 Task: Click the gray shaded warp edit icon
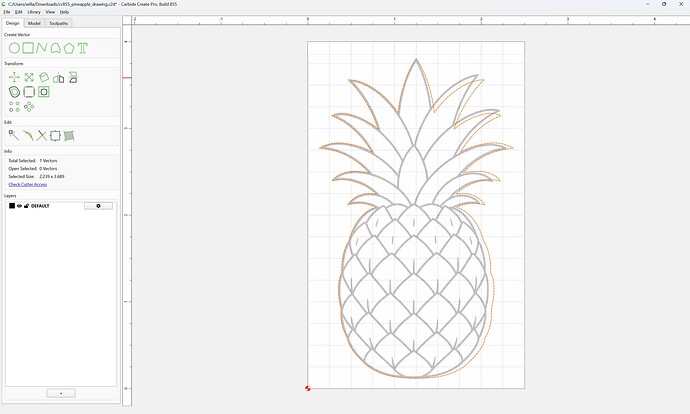pyautogui.click(x=69, y=136)
